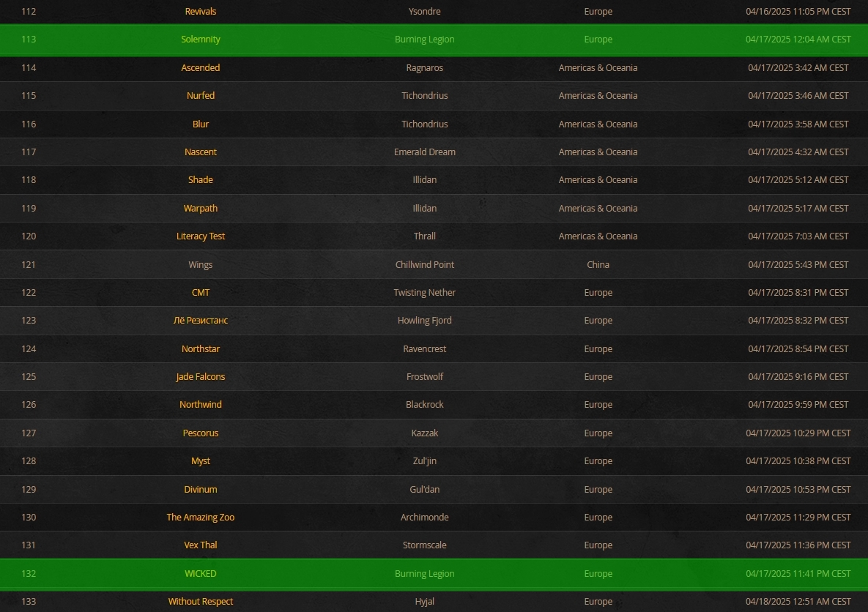Click the Archimonde realm cell
Viewport: 868px width, 612px height.
425,518
